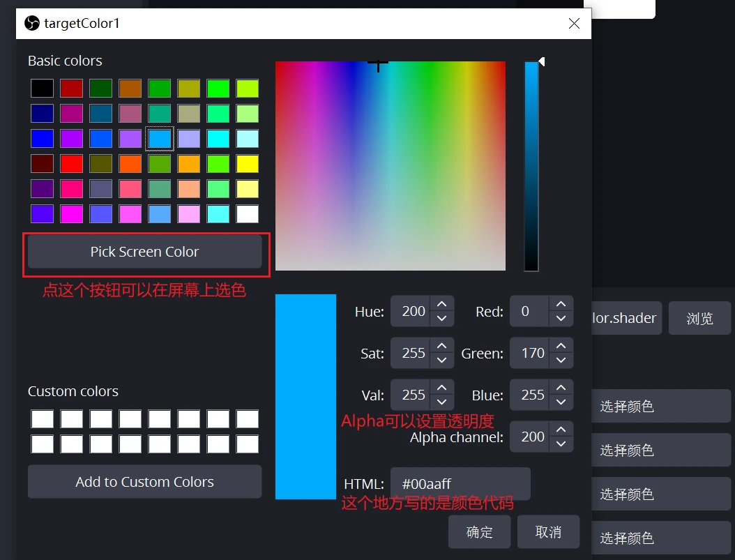This screenshot has height=560, width=735.
Task: Increase the Hue value with up arrow
Action: pos(441,304)
